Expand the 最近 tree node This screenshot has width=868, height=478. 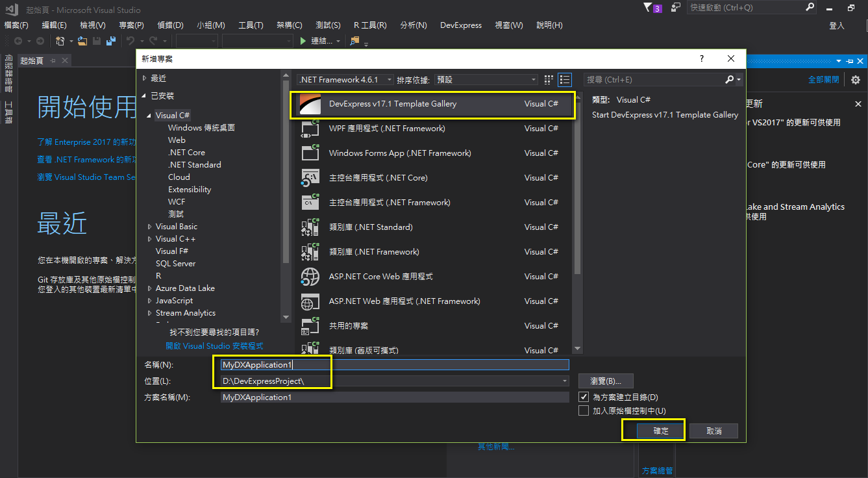tap(145, 78)
